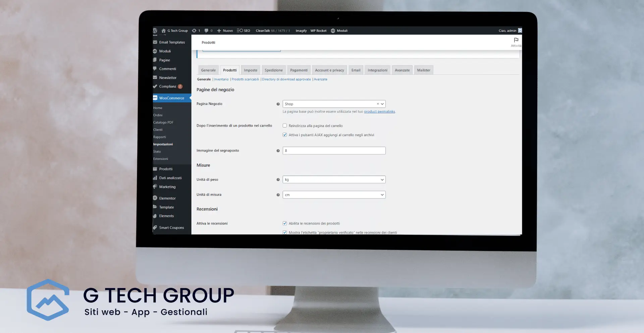Image resolution: width=644 pixels, height=333 pixels.
Task: Disable the AJAX aggiungi al carrello option
Action: pyautogui.click(x=284, y=134)
